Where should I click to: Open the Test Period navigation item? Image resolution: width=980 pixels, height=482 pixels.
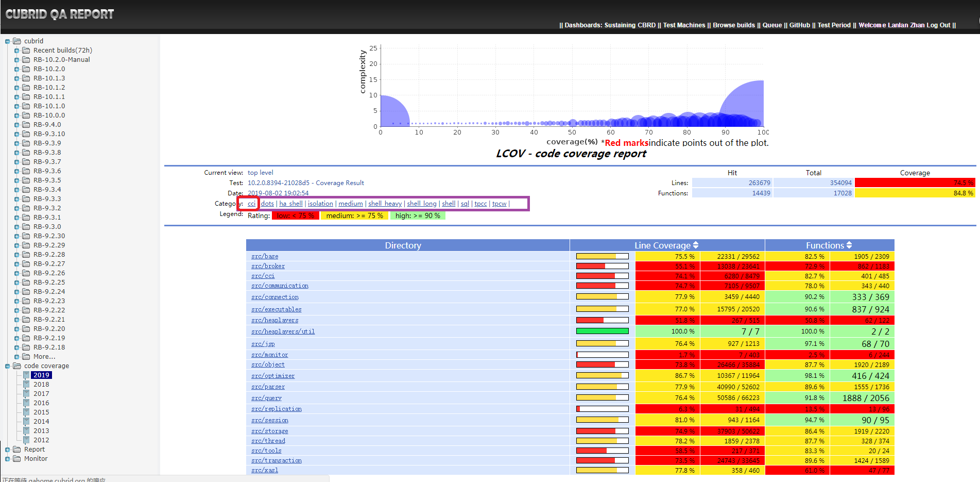pyautogui.click(x=834, y=25)
